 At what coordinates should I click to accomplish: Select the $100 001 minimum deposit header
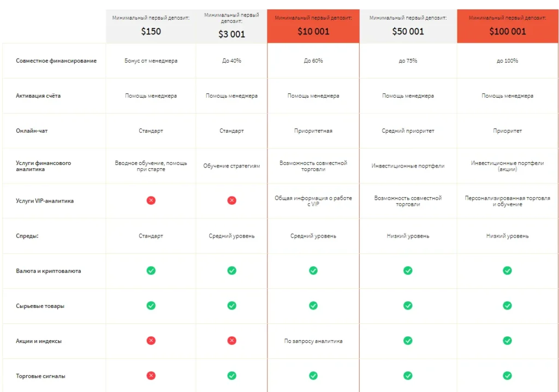click(507, 26)
